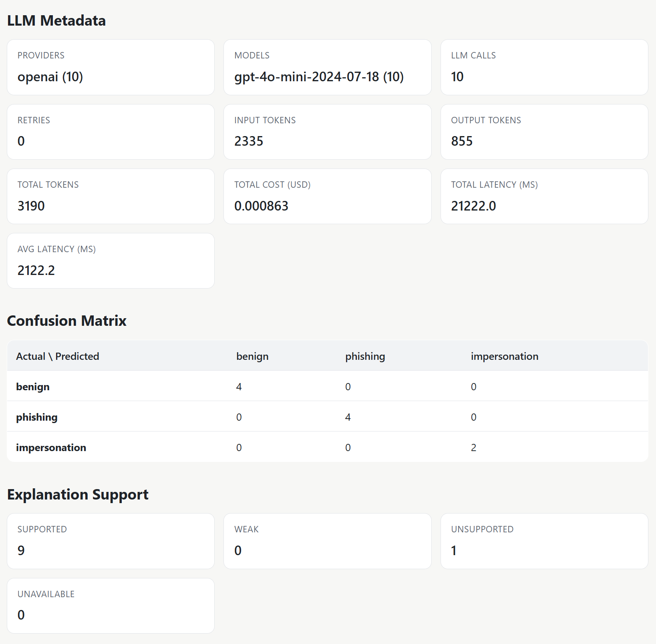Screen dimensions: 656x644
Task: Click the "INPUT TOKENS" card label
Action: (x=265, y=120)
